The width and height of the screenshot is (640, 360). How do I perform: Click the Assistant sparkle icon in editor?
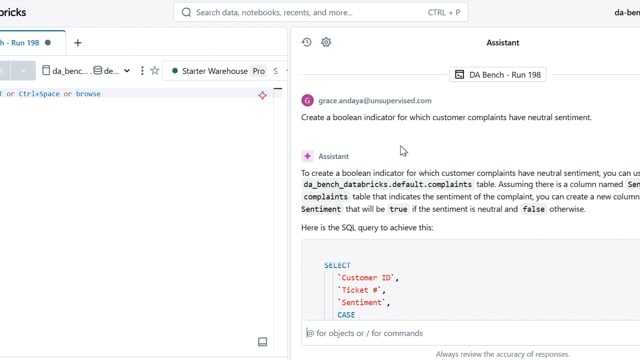click(x=262, y=96)
